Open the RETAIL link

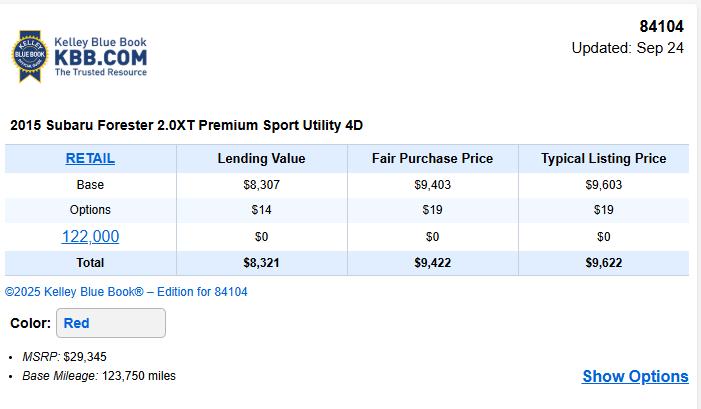coord(90,158)
